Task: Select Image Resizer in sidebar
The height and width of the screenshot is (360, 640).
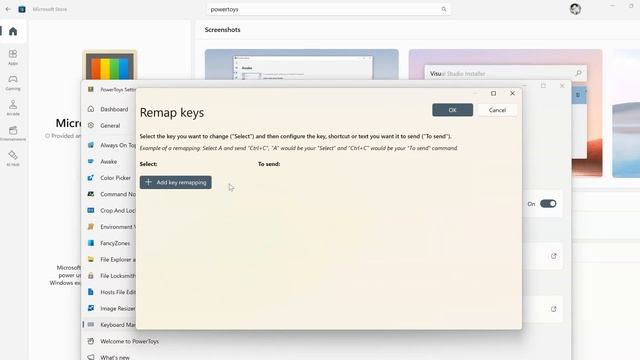Action: 118,309
